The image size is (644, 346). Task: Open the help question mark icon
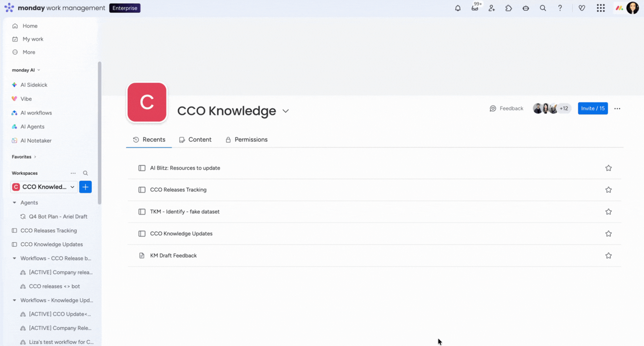[x=560, y=8]
